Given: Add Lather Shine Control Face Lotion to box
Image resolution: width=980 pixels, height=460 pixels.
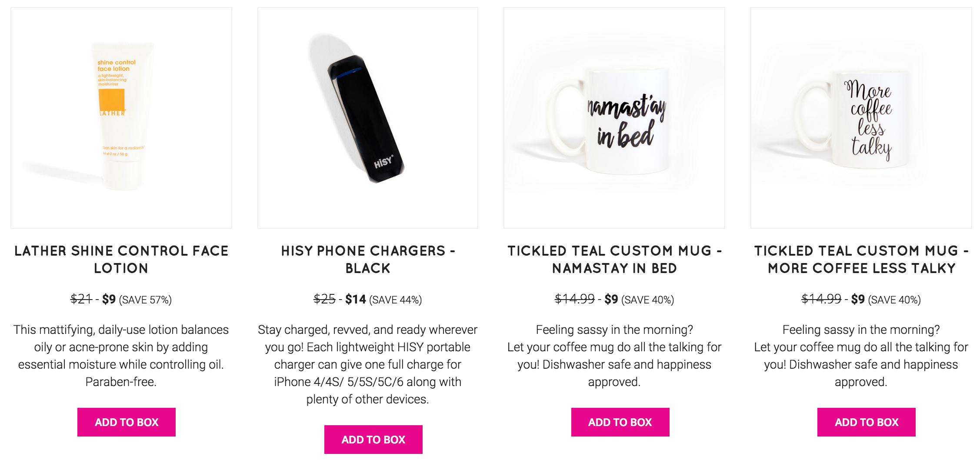Looking at the screenshot, I should click(x=127, y=422).
